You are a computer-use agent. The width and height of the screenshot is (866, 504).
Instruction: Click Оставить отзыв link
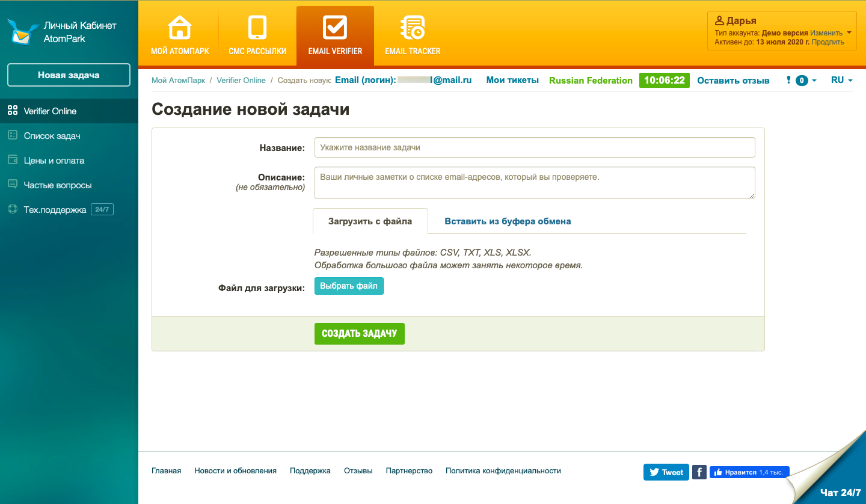pos(733,80)
